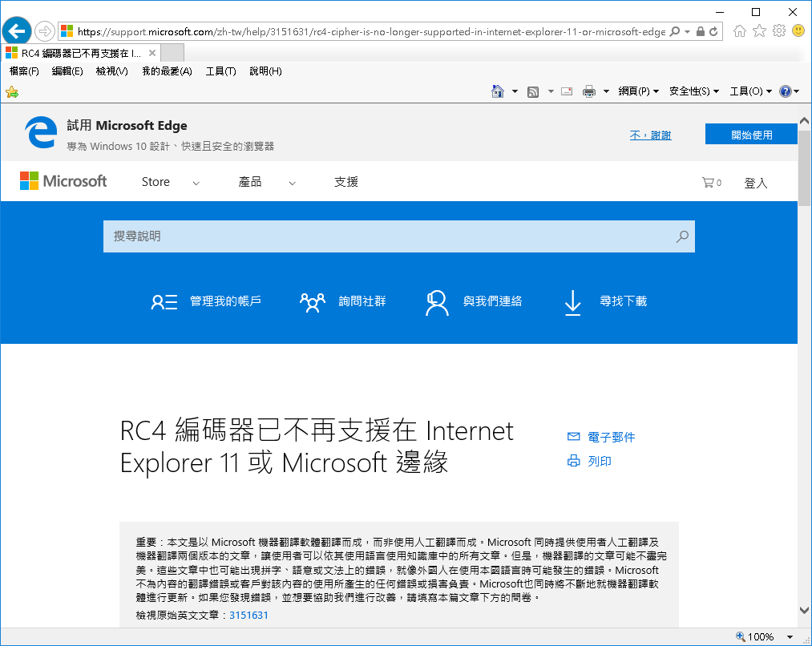Click the envelope icon beside 電子郵件

pyautogui.click(x=573, y=436)
